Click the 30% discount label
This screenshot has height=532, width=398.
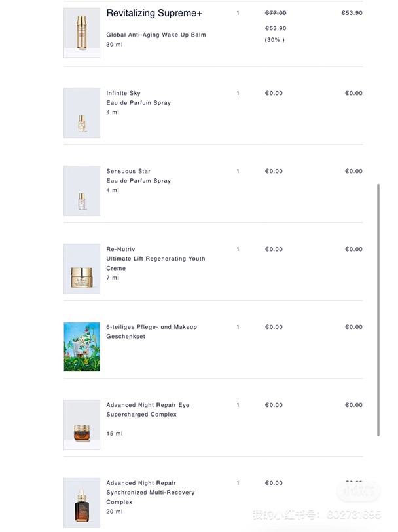click(274, 40)
